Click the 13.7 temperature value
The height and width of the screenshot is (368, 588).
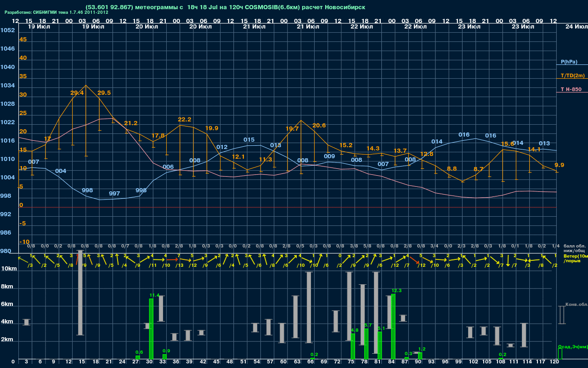pyautogui.click(x=400, y=151)
